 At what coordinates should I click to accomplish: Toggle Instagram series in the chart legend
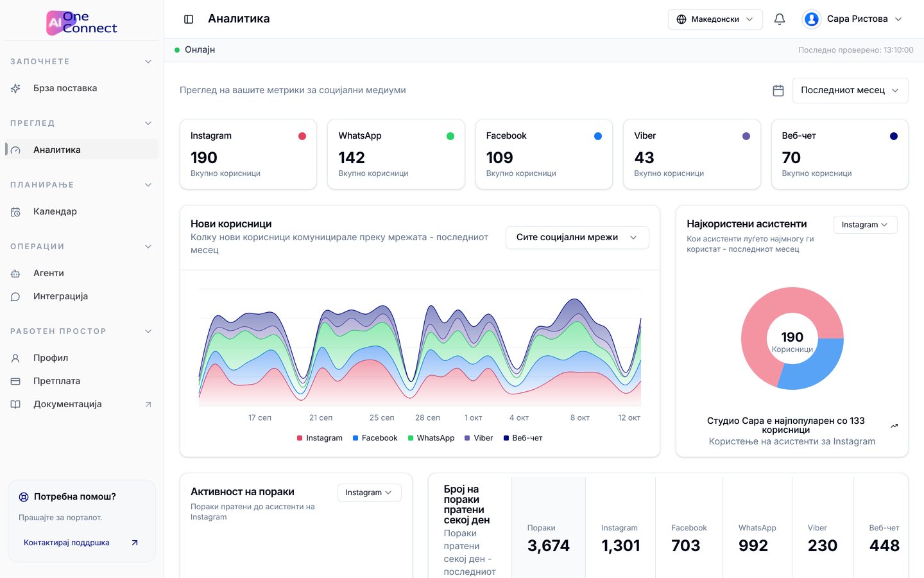[x=320, y=438]
